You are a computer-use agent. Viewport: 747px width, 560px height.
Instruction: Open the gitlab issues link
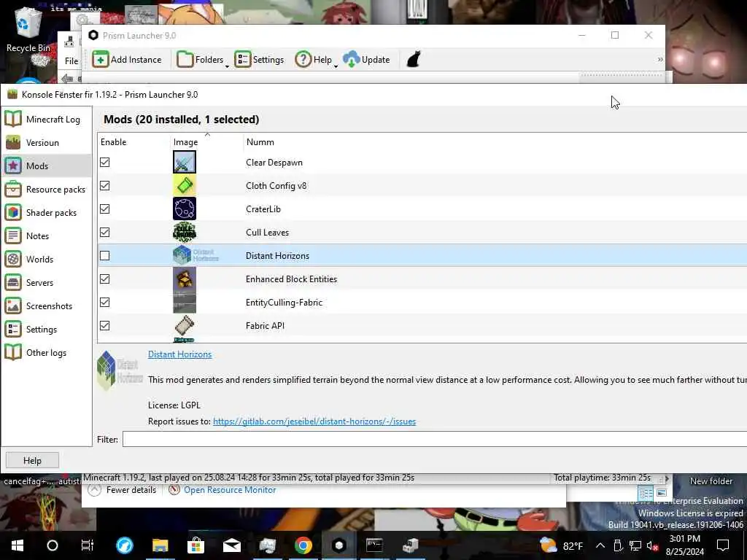tap(314, 421)
